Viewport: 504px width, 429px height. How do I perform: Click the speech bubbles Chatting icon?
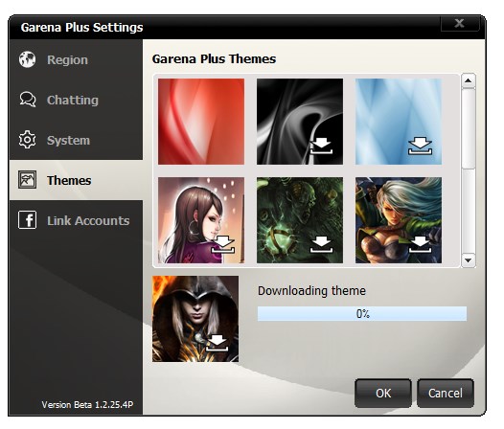pyautogui.click(x=28, y=100)
